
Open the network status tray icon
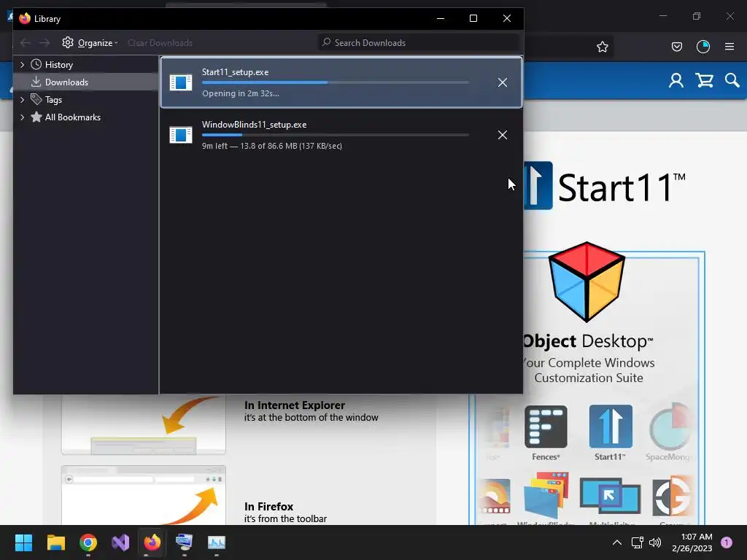tap(637, 542)
